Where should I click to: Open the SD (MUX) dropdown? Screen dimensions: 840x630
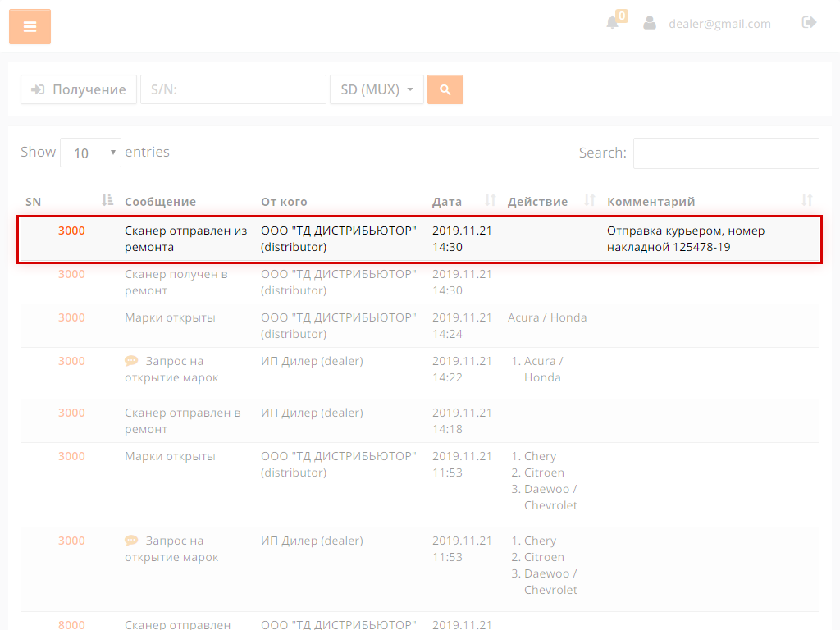click(377, 89)
